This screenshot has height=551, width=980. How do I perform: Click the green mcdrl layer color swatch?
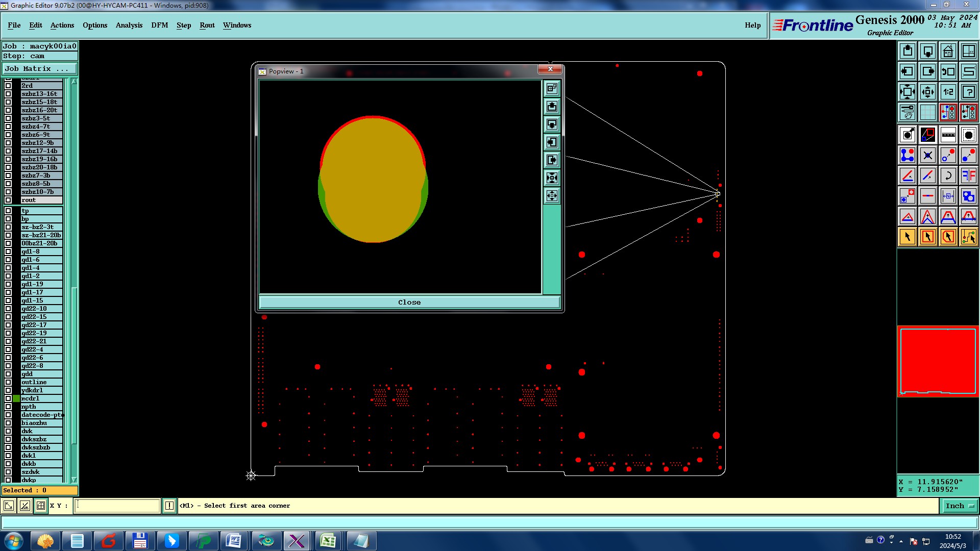pos(16,398)
